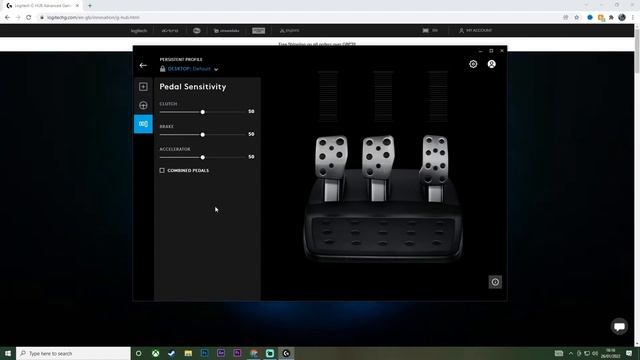This screenshot has height=360, width=640.
Task: Open the Windows Start menu
Action: click(8, 353)
